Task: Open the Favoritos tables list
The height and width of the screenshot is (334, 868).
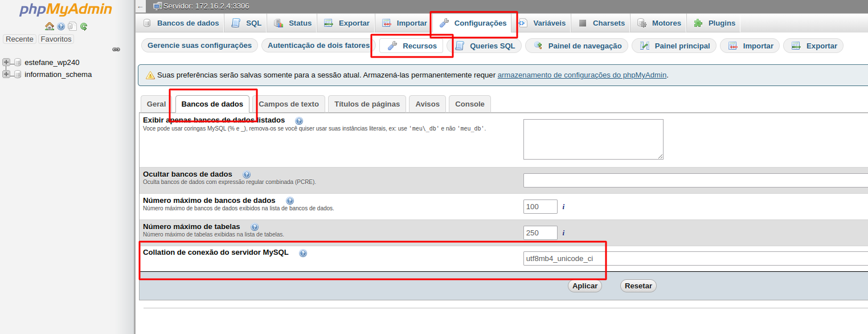Action: (56, 39)
